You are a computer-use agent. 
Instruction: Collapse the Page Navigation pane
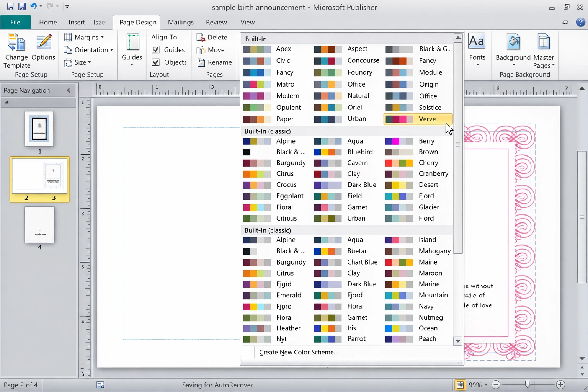tap(68, 90)
